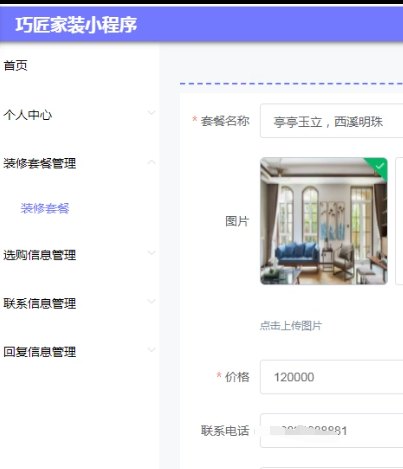
Task: Click the 套餐名称 input field
Action: pyautogui.click(x=331, y=121)
